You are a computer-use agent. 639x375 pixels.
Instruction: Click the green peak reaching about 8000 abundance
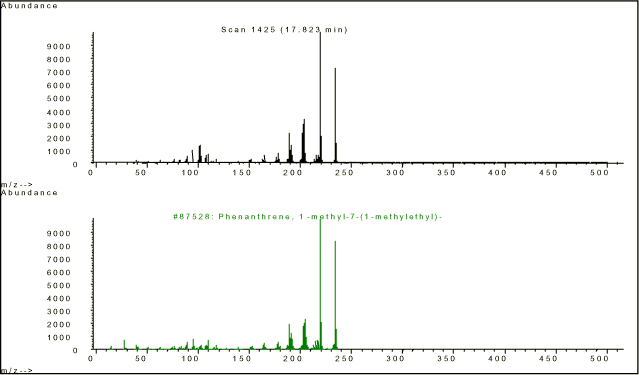[335, 295]
